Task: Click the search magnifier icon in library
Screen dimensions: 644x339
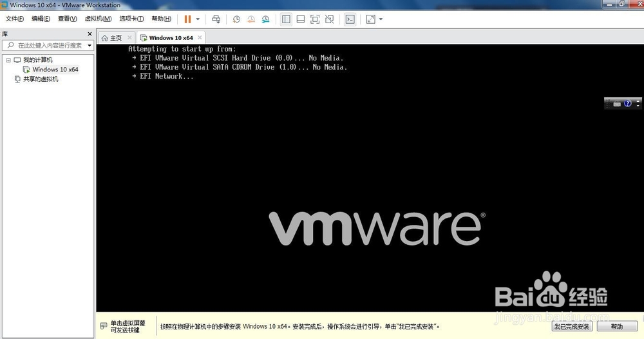Action: pos(11,45)
